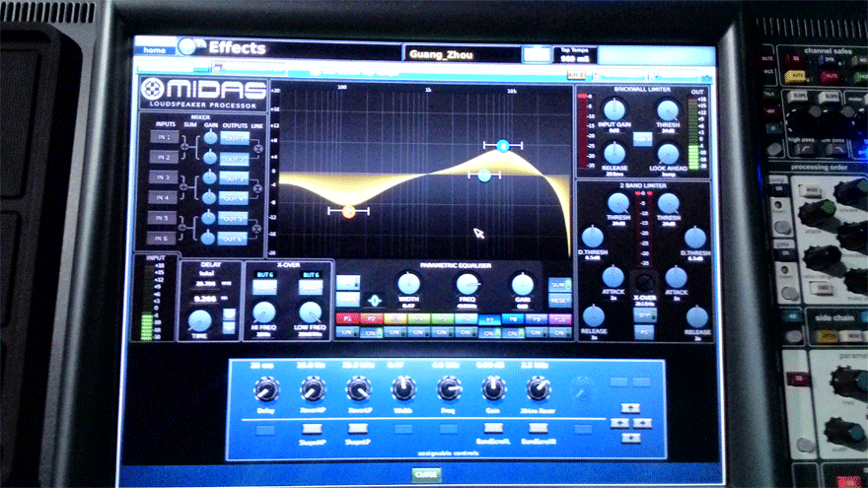Select the Guang_Zhou show name field
This screenshot has width=868, height=488.
coord(462,54)
